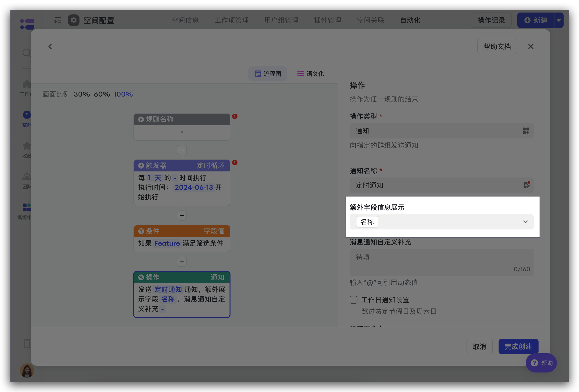Click the 通知名称 input field

point(441,185)
